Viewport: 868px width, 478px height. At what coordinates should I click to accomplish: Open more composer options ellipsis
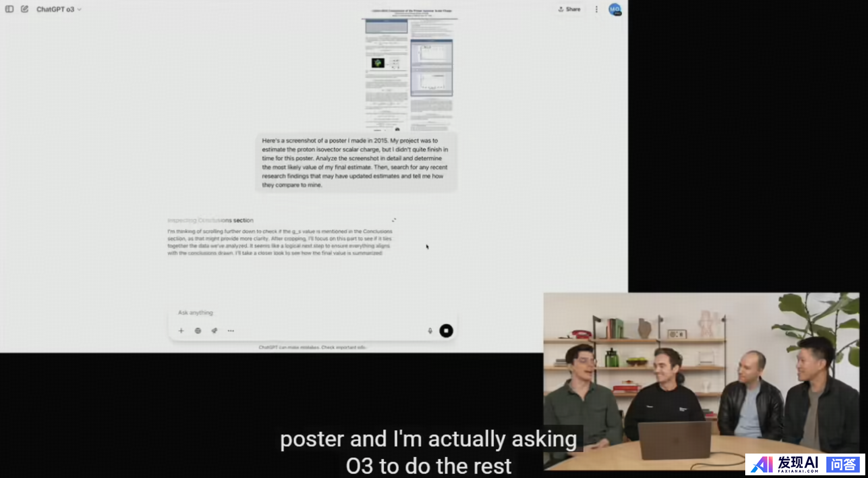(231, 331)
